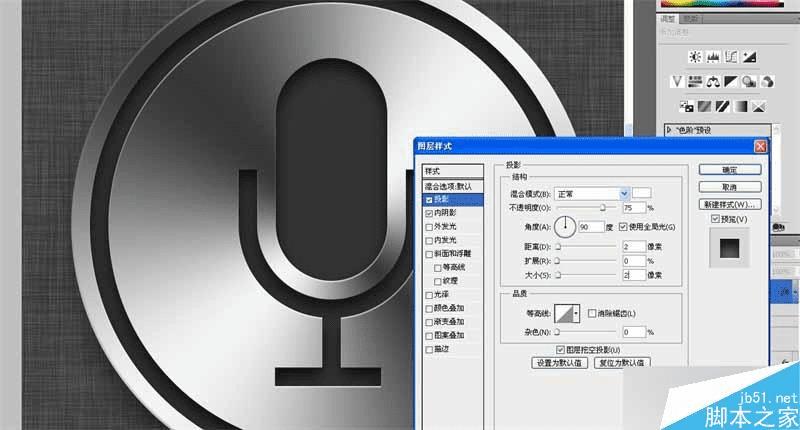Select the 样式 header in the styles list
This screenshot has width=800, height=430.
click(453, 171)
